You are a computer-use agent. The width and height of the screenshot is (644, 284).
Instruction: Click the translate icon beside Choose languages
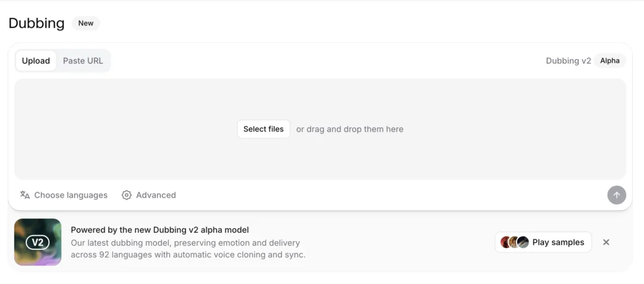(x=25, y=195)
